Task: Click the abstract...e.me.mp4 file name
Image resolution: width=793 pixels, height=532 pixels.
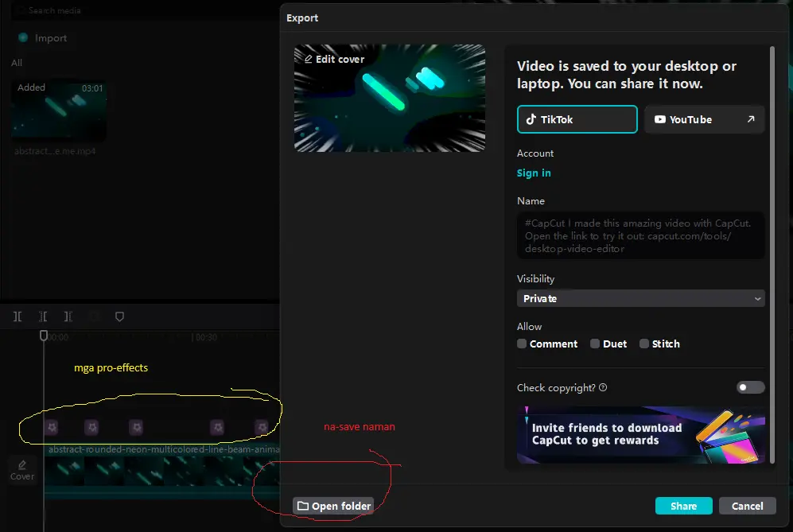Action: point(55,151)
